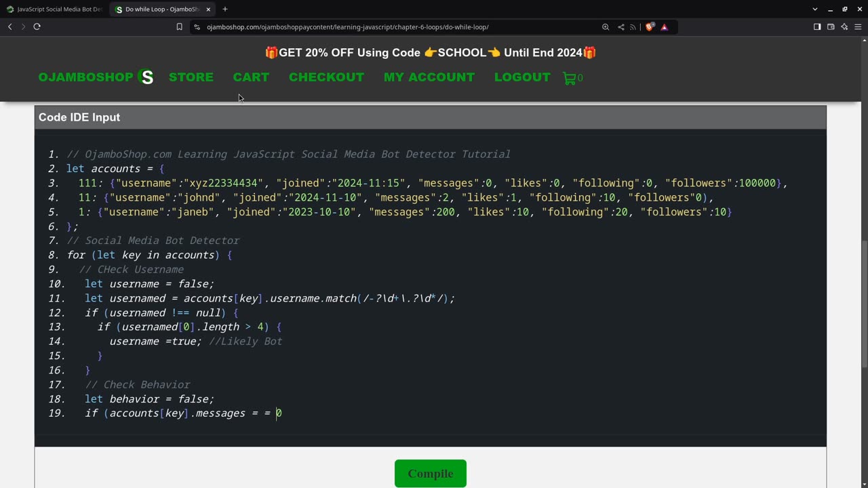Open a new tab with the plus icon

pos(225,9)
